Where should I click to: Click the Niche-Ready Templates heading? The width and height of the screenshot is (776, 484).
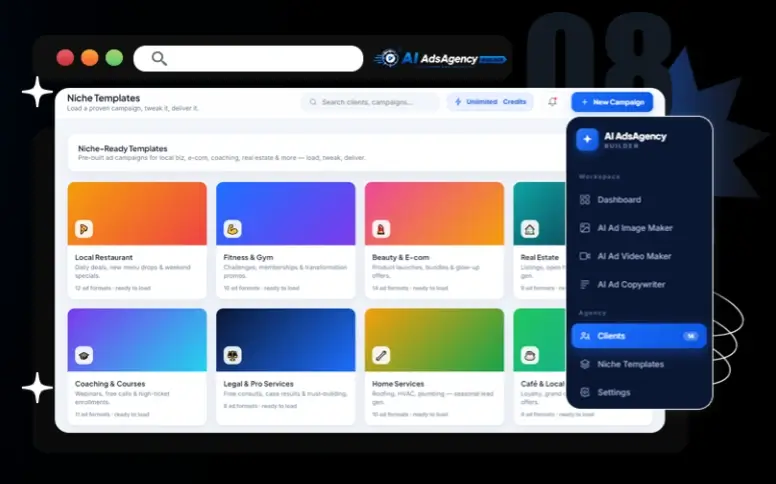pos(123,148)
